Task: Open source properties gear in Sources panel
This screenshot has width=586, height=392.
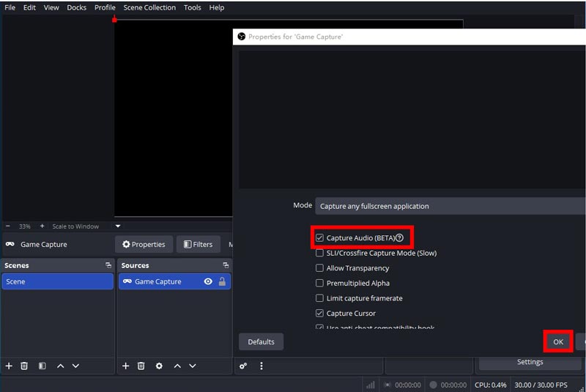Action: pyautogui.click(x=159, y=366)
